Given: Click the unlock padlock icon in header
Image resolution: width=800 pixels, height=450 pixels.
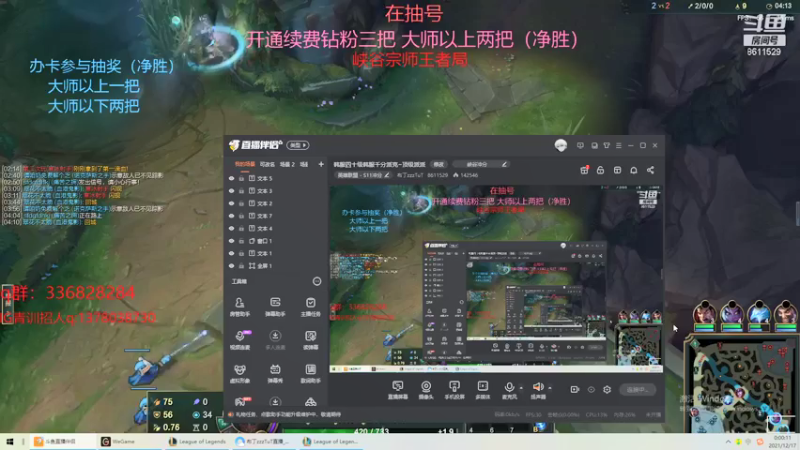Looking at the screenshot, I should click(x=601, y=170).
